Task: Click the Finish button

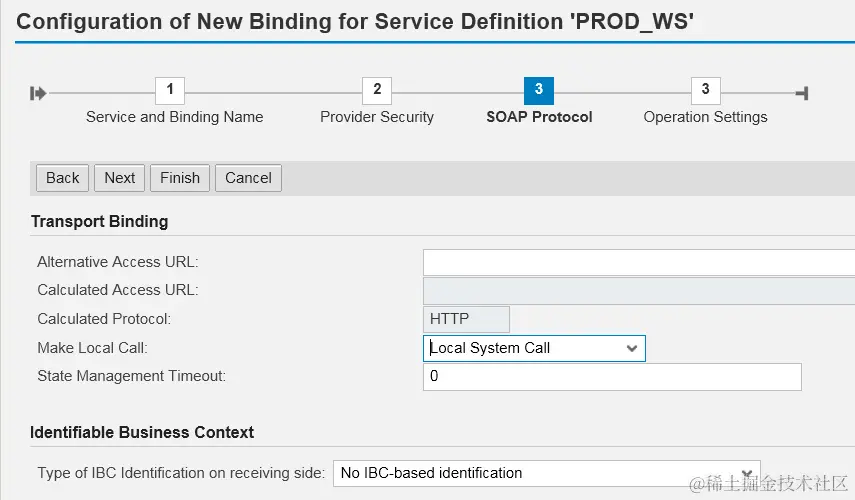Action: click(180, 178)
